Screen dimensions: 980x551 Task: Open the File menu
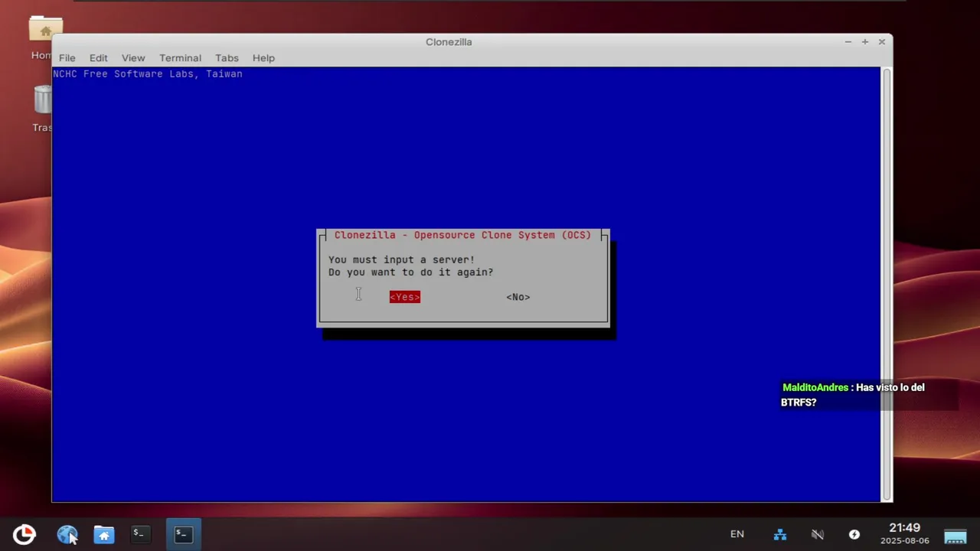[x=67, y=58]
